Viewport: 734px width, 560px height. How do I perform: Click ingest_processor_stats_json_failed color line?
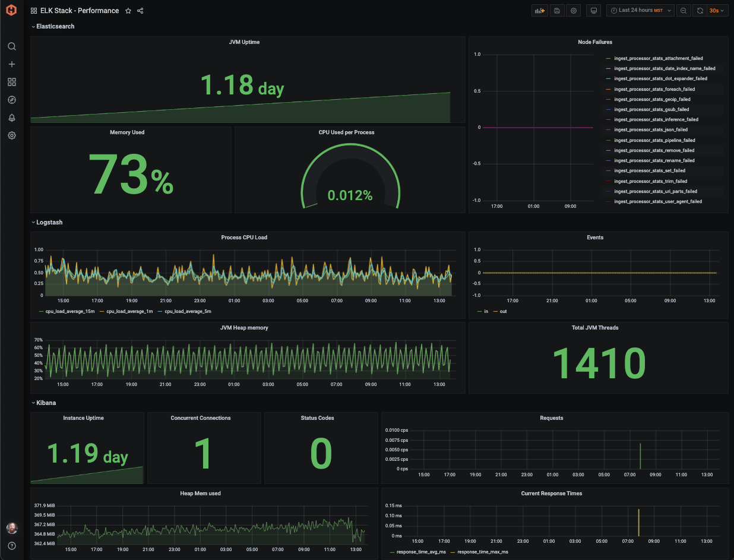click(608, 129)
